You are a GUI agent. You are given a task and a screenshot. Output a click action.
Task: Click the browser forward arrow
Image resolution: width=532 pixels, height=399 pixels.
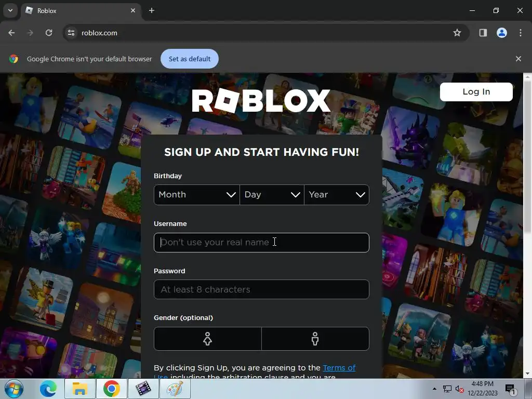point(30,33)
